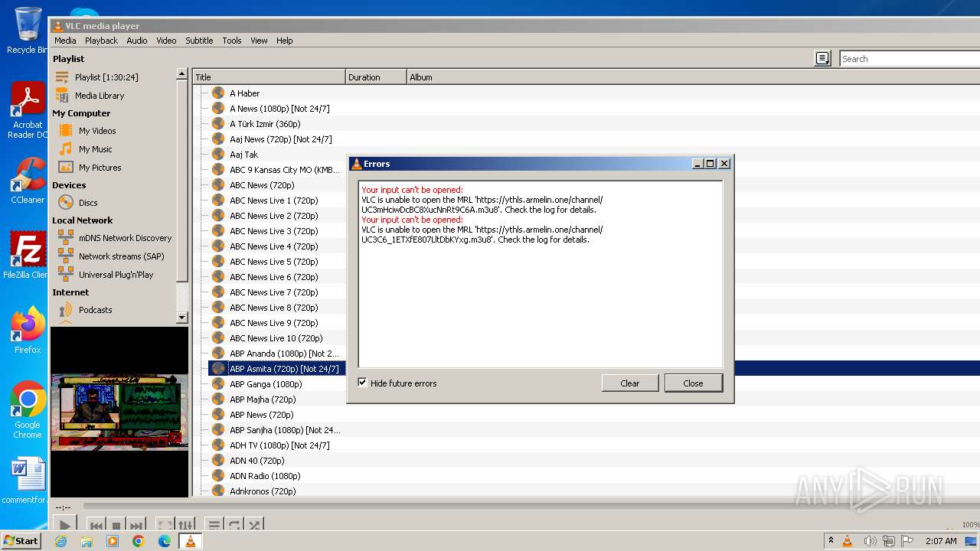Open Network streams (SAP)

(x=121, y=256)
